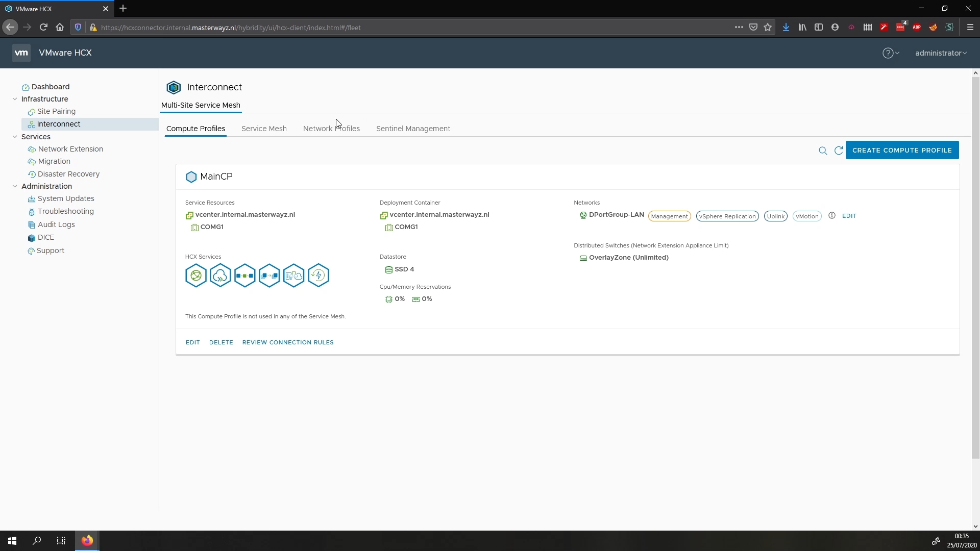The width and height of the screenshot is (980, 551).
Task: Open the help menu dropdown
Action: [891, 53]
